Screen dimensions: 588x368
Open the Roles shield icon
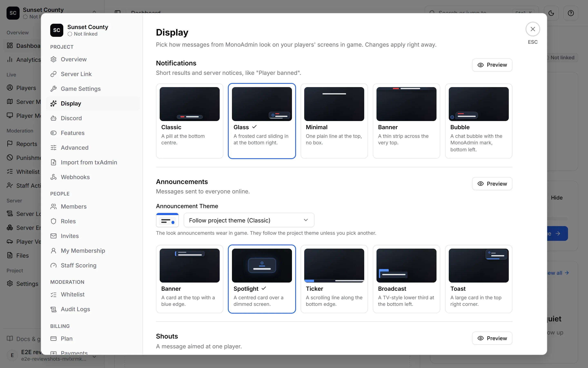pos(53,221)
